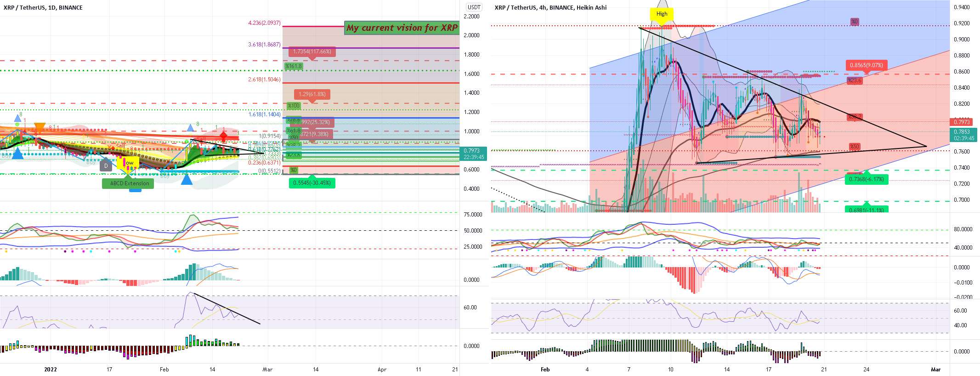Click the 24 date on 4h time axis
The image size is (980, 376).
pos(866,370)
